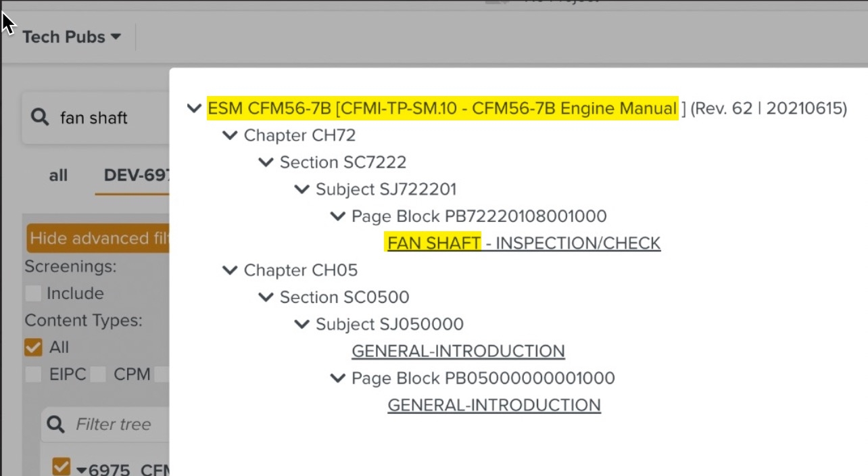Collapse Section SC7222 node
868x476 pixels.
(x=266, y=162)
